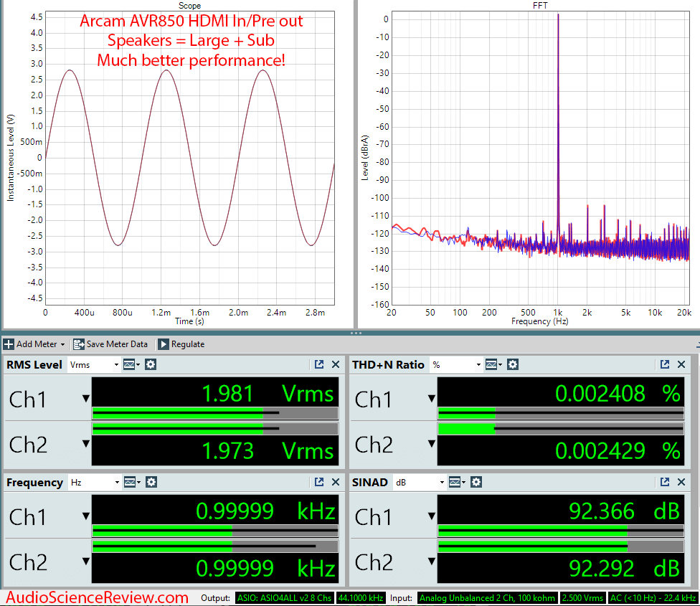
Task: Click the Scope graph title
Action: pos(190,5)
